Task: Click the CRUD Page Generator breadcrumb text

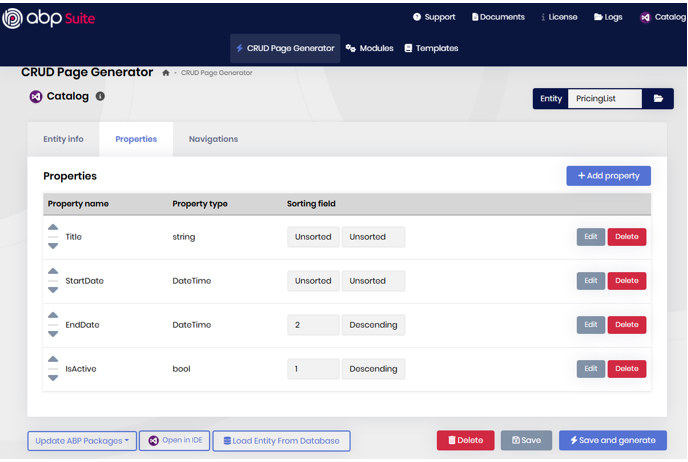Action: (x=217, y=73)
